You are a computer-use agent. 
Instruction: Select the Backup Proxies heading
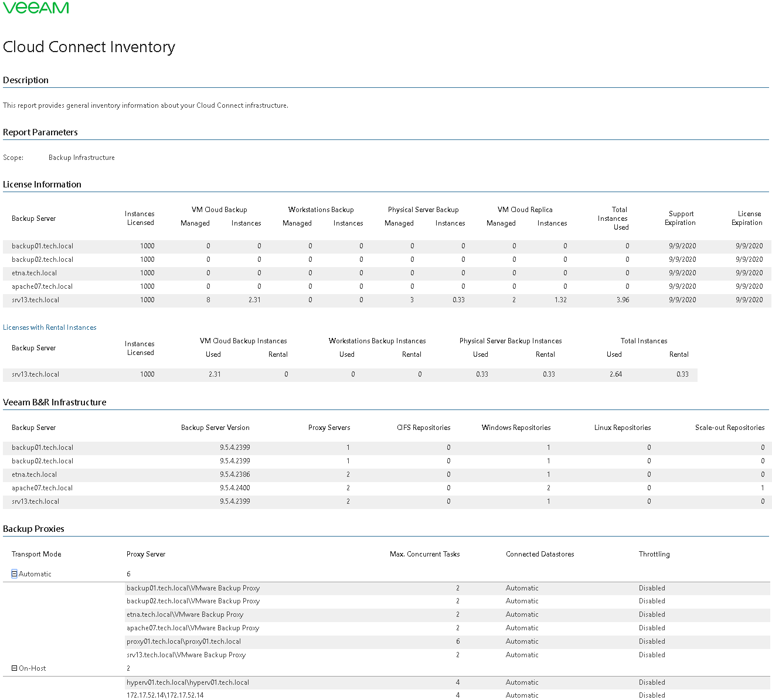point(33,529)
